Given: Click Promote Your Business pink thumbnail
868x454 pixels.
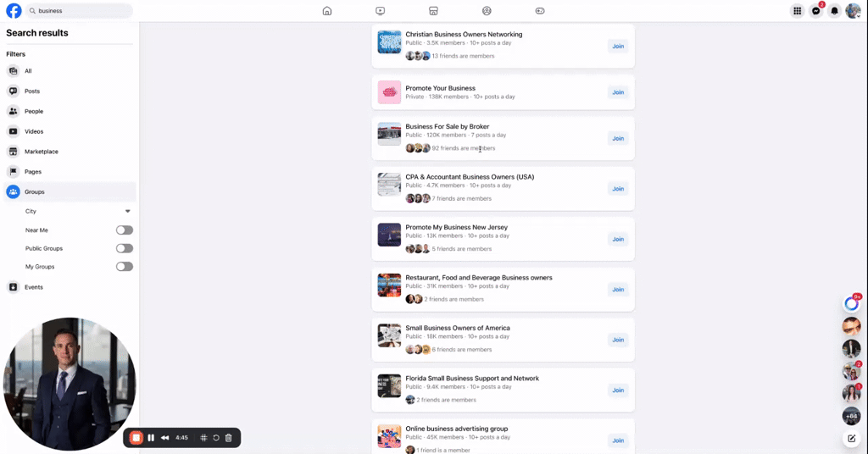Looking at the screenshot, I should [x=389, y=92].
